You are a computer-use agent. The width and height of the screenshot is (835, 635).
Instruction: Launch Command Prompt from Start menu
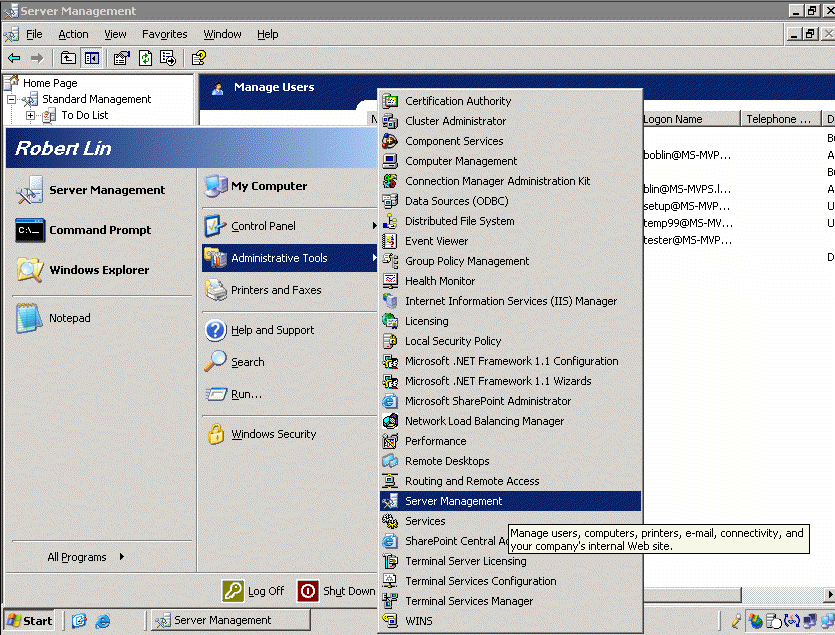tap(101, 230)
